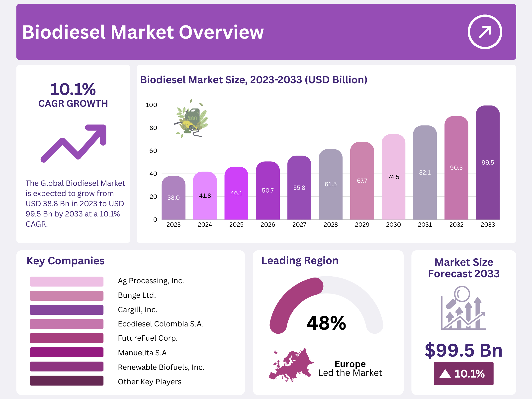Click the 10.1% growth badge

463,374
